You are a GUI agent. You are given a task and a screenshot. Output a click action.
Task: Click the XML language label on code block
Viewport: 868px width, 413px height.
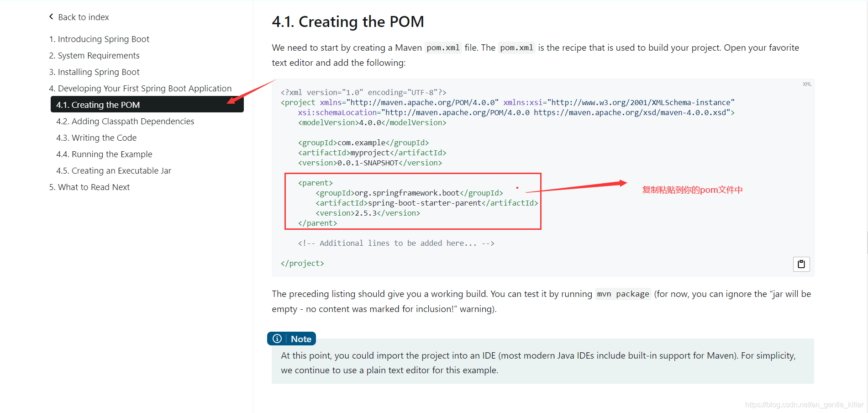click(x=807, y=84)
